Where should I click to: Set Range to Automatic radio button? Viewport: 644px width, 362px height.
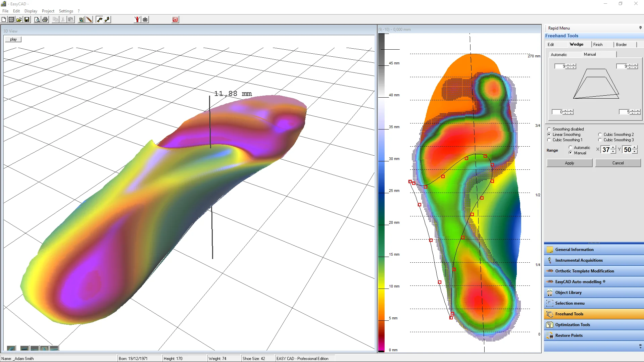coord(570,148)
